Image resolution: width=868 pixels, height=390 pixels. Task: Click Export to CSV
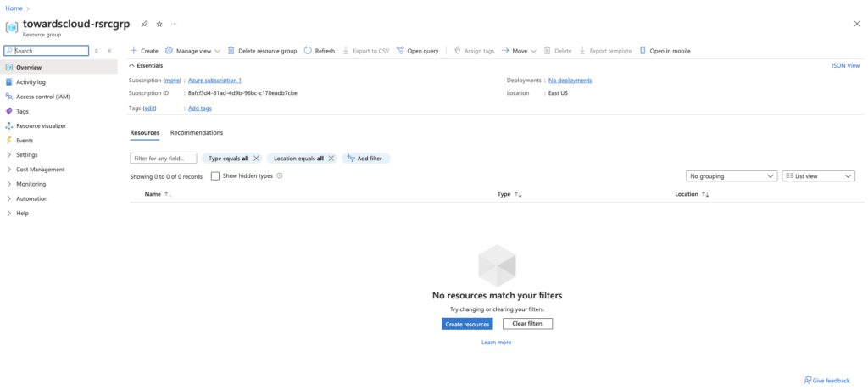[366, 51]
